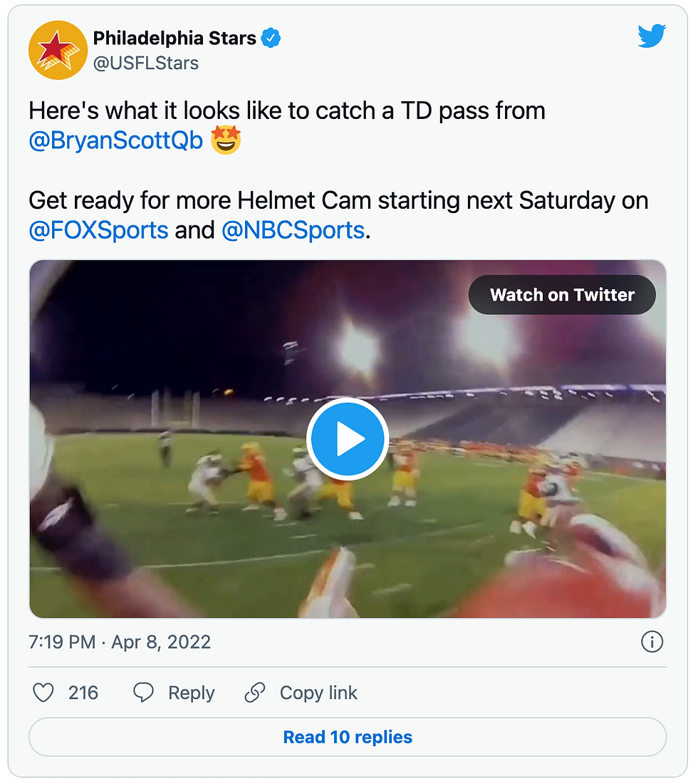Open the @BryanScottQb mention
This screenshot has width=698, height=784.
click(116, 140)
